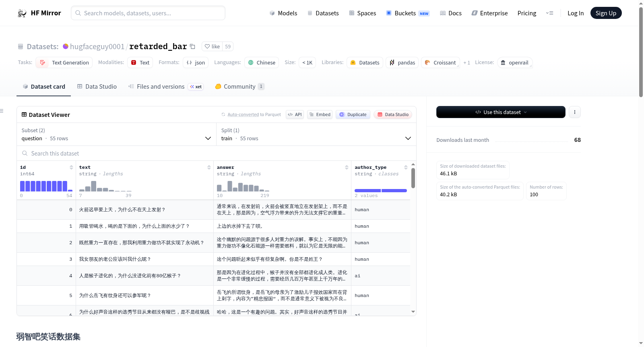
Task: Click the page's main vertical scrollbar
Action: point(641,52)
